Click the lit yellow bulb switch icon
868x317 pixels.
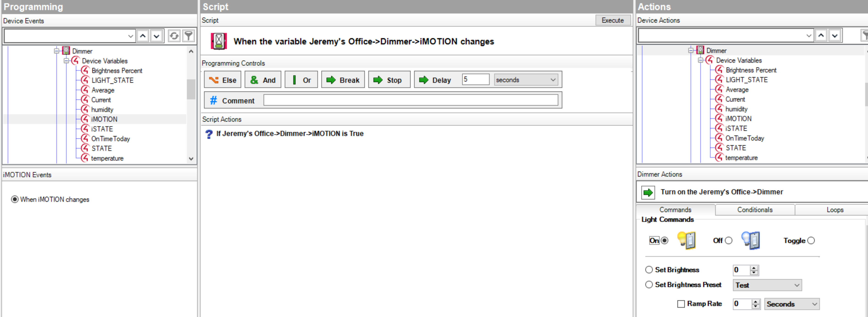(686, 240)
